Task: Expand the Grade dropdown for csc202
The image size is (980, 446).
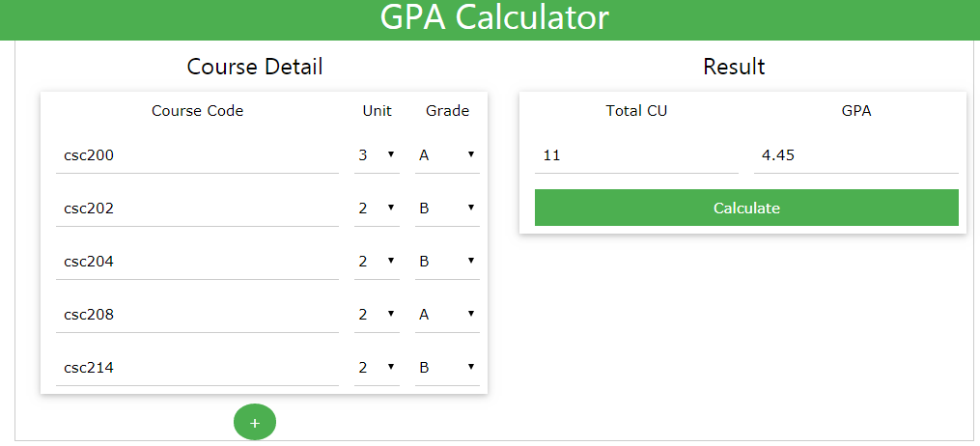Action: click(447, 208)
